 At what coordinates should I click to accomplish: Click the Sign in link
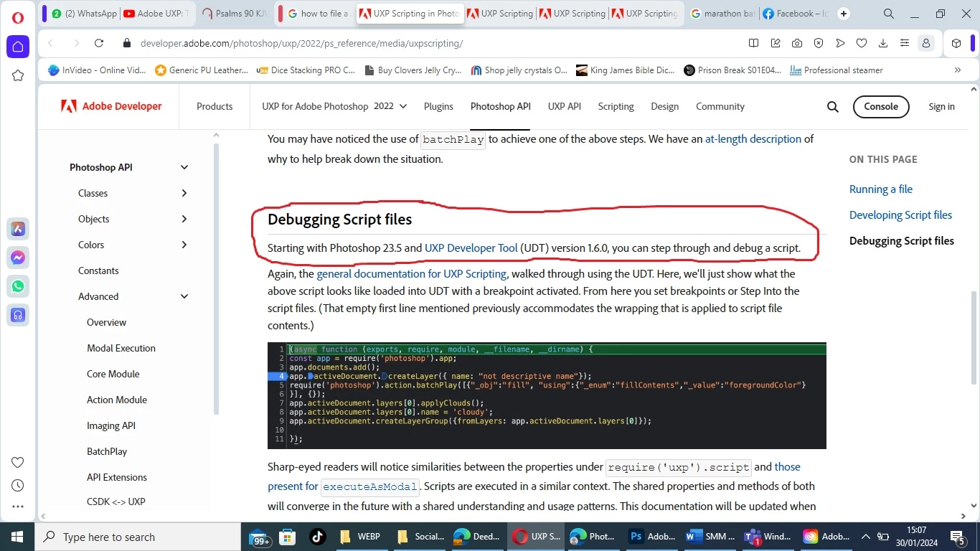[941, 106]
